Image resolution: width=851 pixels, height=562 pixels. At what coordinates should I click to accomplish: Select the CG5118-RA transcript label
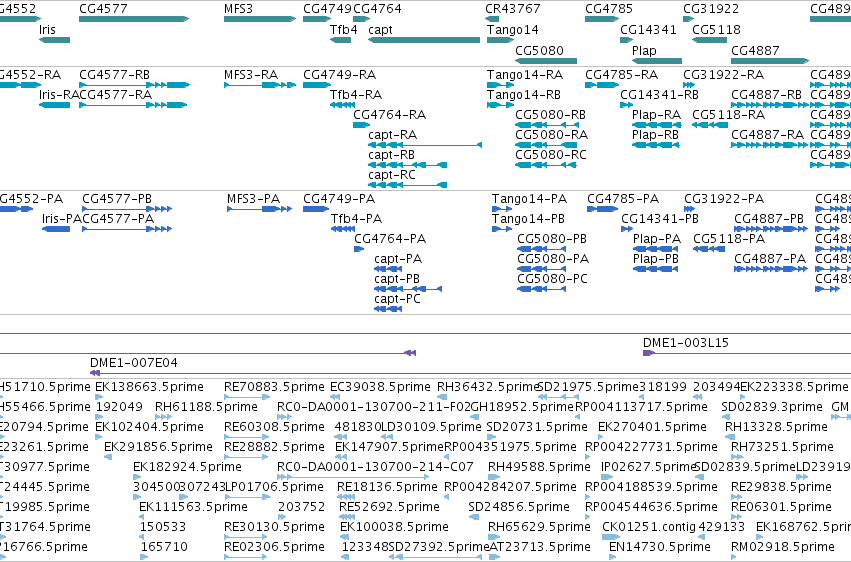pyautogui.click(x=729, y=114)
